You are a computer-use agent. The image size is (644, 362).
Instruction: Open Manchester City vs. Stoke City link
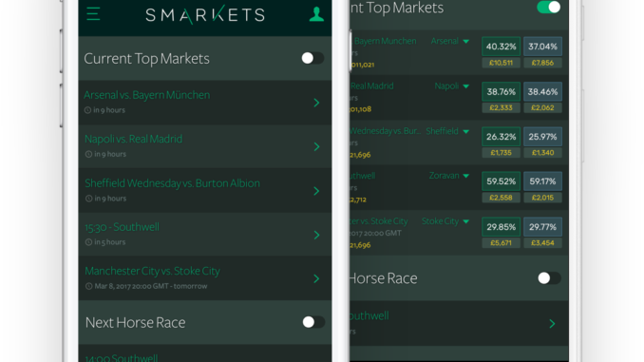tap(152, 271)
